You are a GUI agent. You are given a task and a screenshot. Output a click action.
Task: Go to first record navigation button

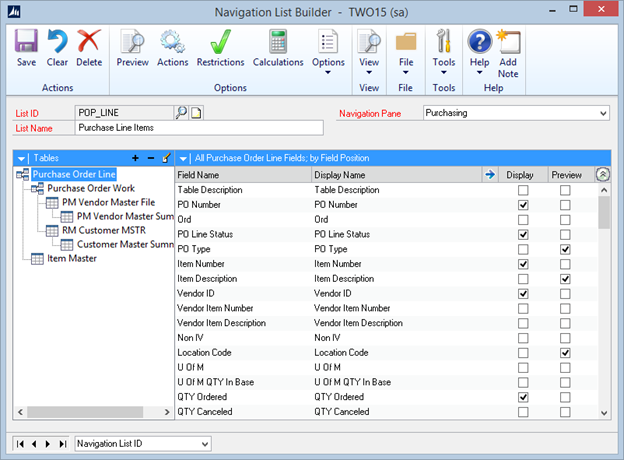click(20, 444)
